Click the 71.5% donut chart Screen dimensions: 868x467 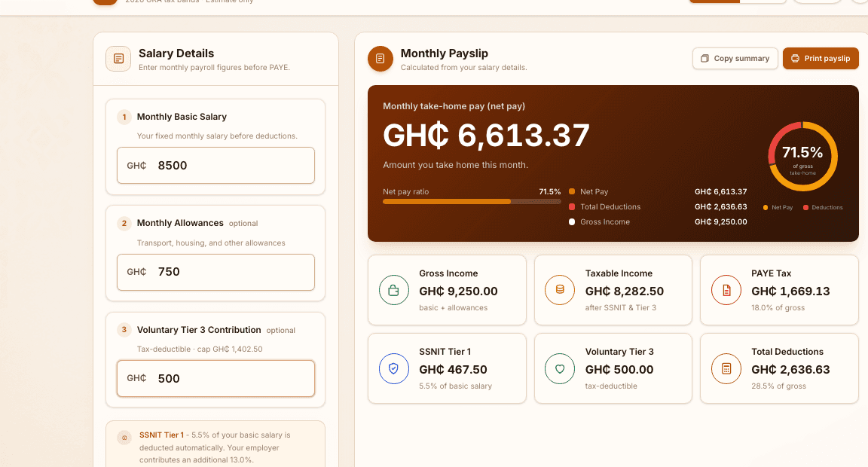[802, 157]
